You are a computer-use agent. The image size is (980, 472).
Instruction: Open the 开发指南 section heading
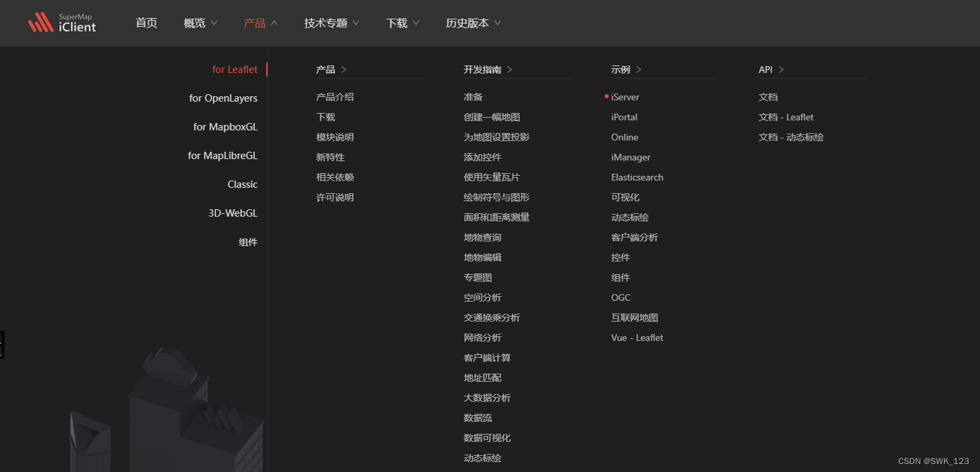pos(488,70)
